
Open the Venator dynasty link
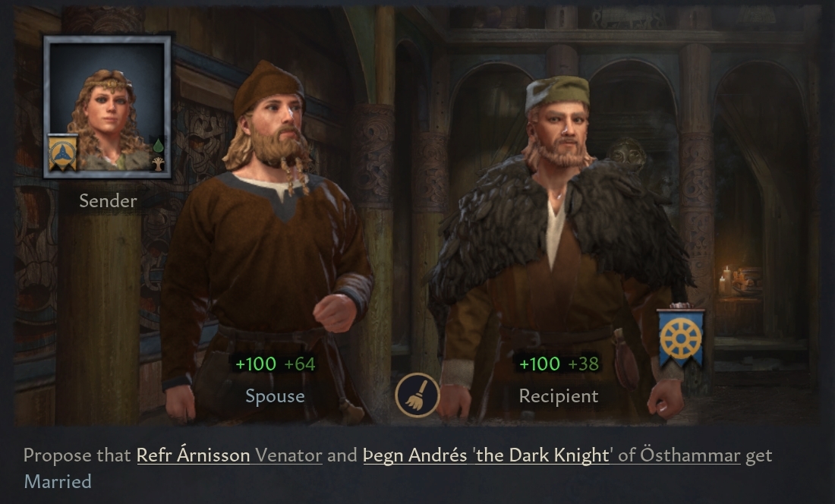click(x=288, y=455)
